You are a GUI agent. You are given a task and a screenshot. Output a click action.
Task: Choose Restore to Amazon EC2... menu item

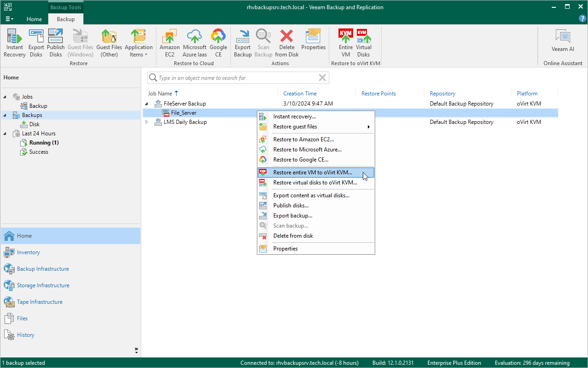point(316,139)
